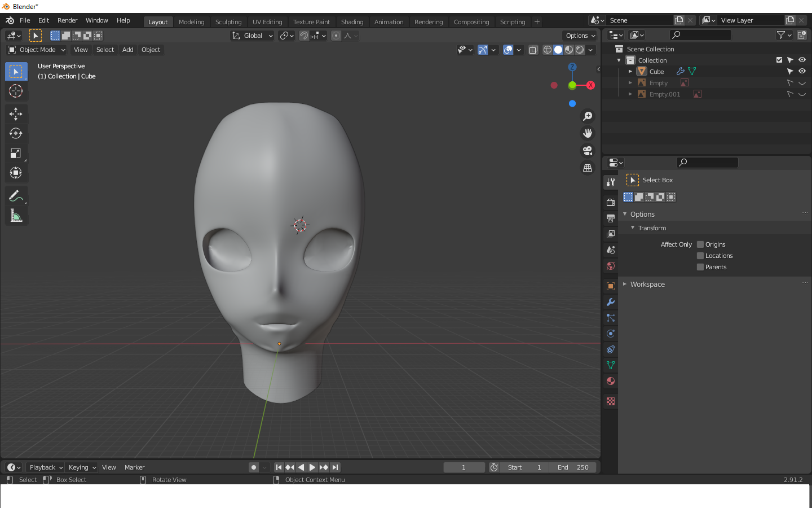
Task: Select the Rotate tool
Action: (x=16, y=134)
